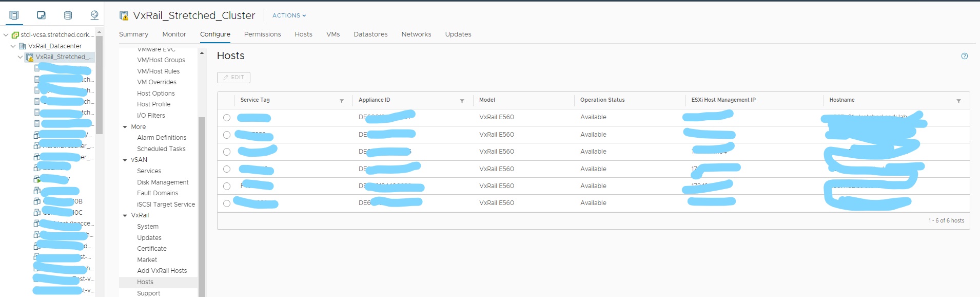This screenshot has width=980, height=297.
Task: Open VxRail Support page
Action: pos(149,293)
